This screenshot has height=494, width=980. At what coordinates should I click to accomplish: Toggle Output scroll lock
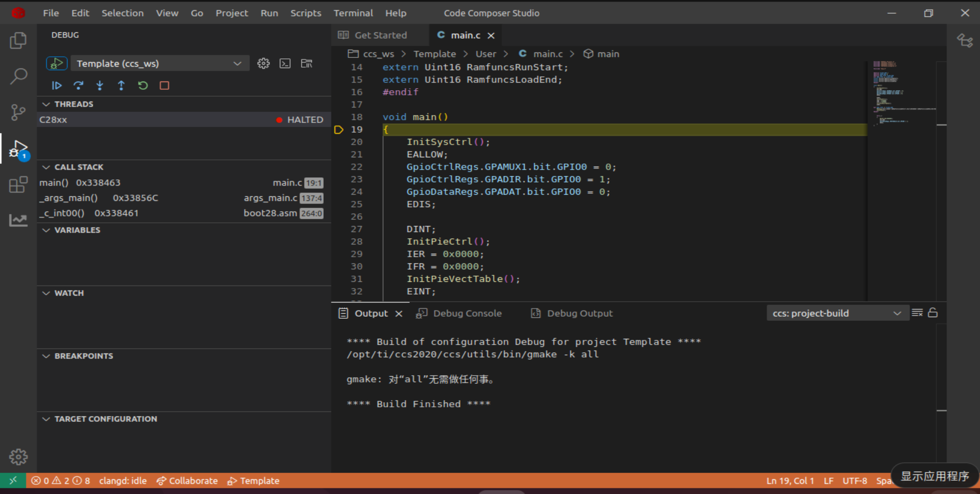pos(933,313)
